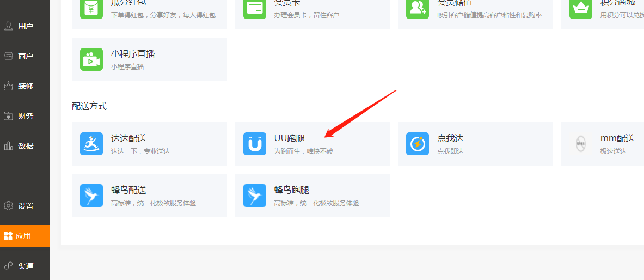The image size is (644, 280).
Task: Click the description 极速送达
Action: 613,151
